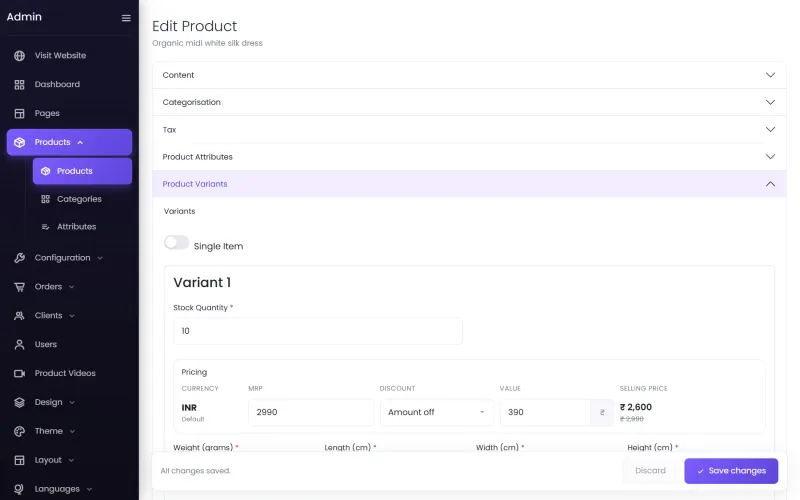This screenshot has width=800, height=500.
Task: Click the wrench icon for Configuration
Action: pos(19,258)
